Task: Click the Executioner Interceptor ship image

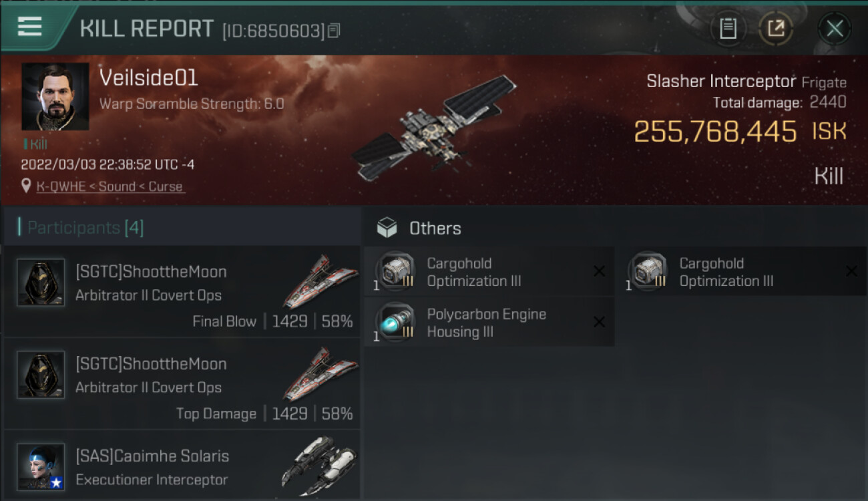Action: coord(320,464)
